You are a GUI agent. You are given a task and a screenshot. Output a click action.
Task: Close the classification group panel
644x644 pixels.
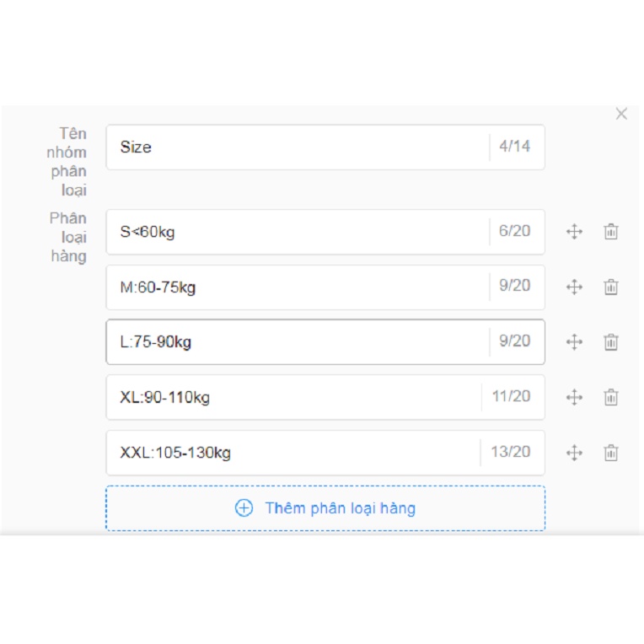click(621, 114)
